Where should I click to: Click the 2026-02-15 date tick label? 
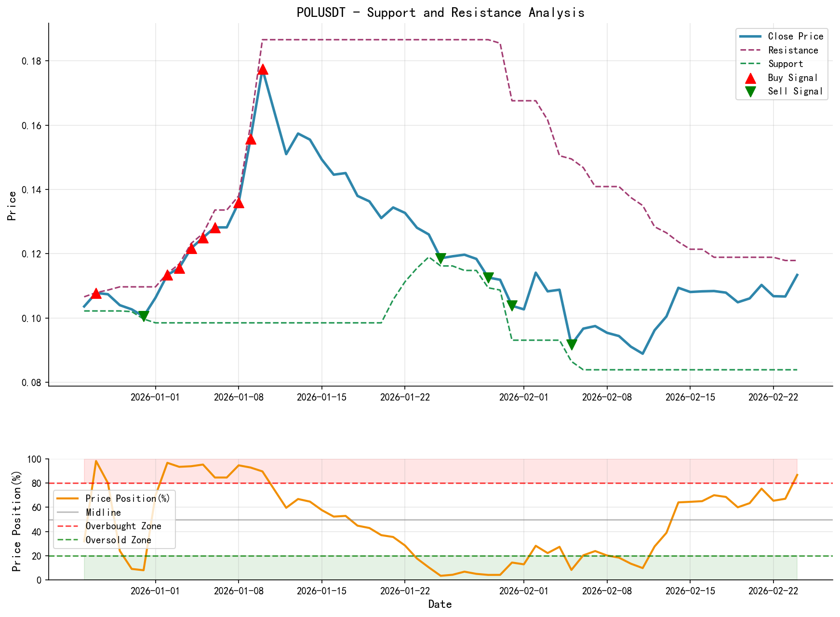(689, 398)
